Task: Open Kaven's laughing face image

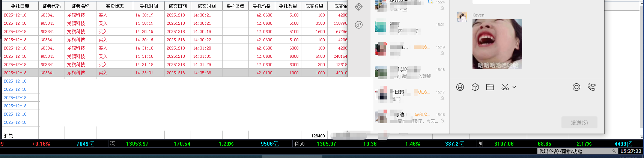Action: click(x=497, y=44)
